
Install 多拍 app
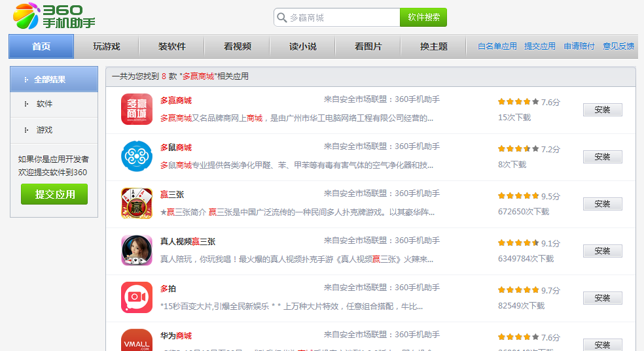point(603,298)
